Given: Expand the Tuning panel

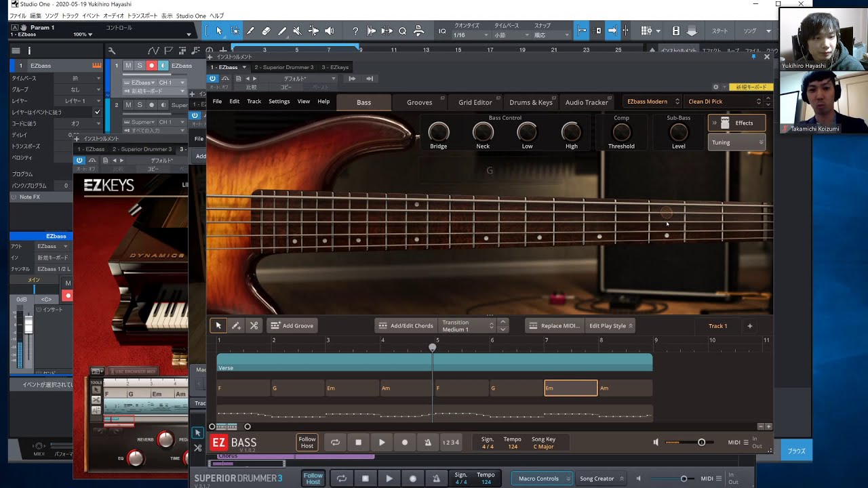Looking at the screenshot, I should (736, 142).
